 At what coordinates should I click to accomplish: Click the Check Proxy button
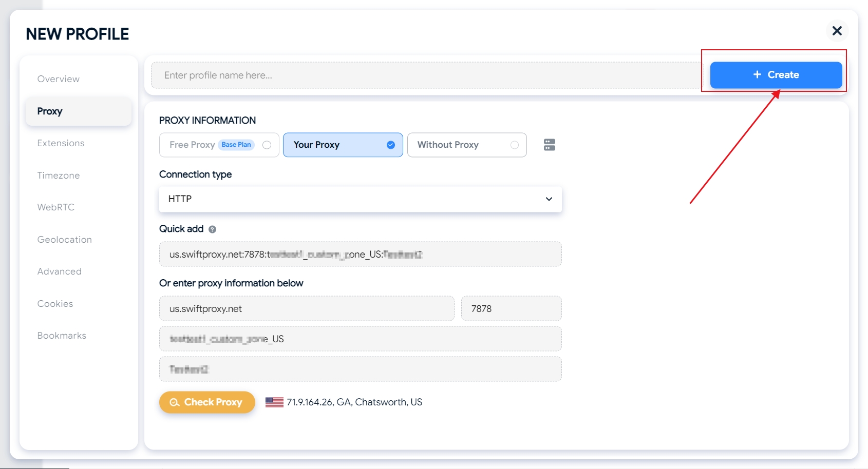(x=207, y=402)
